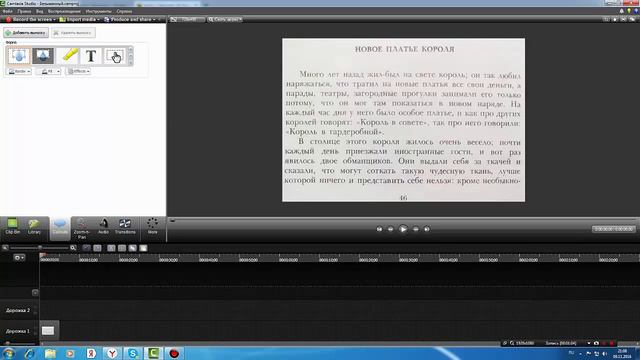Jump to the previous clip in the preview
This screenshot has width=640, height=360.
pyautogui.click(x=379, y=229)
